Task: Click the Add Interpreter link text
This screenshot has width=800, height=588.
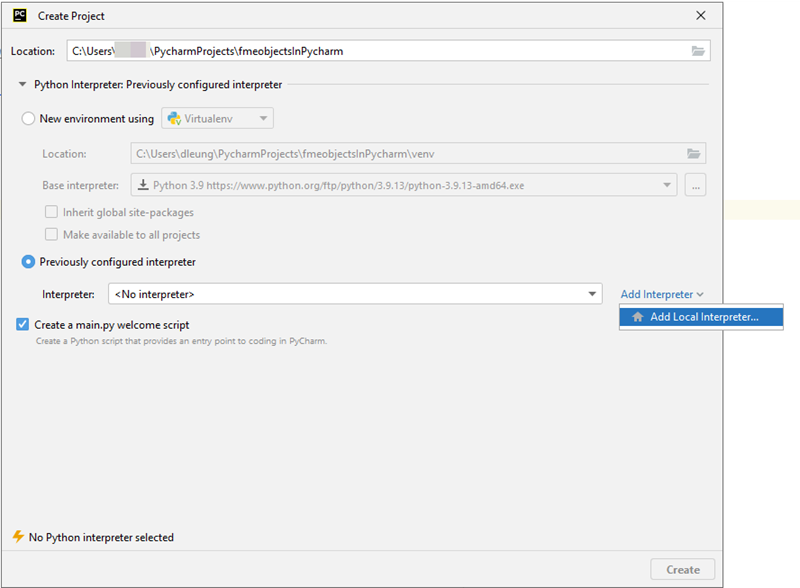Action: point(655,293)
